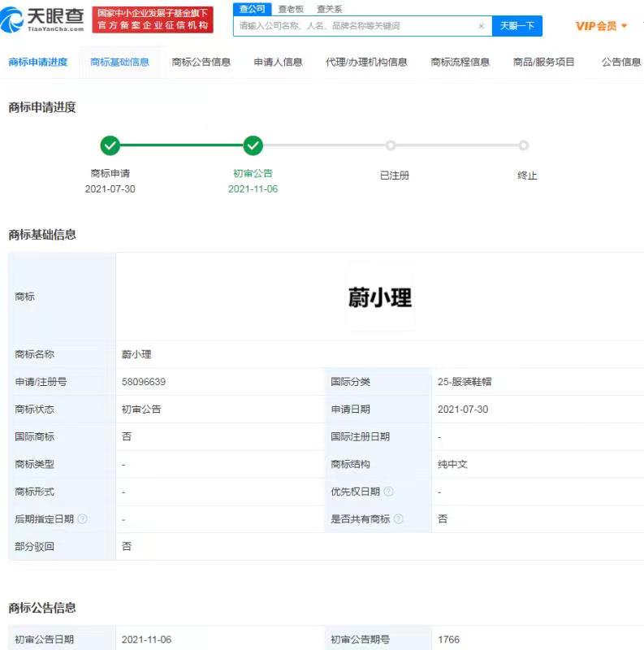
Task: Click the 商标申请 green checkmark step
Action: [110, 145]
